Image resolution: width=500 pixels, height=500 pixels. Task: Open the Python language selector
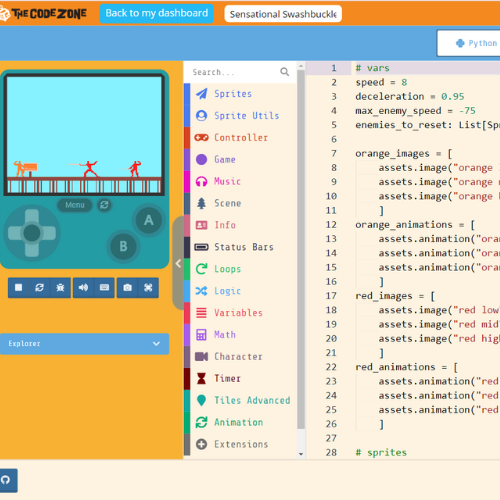[x=469, y=43]
